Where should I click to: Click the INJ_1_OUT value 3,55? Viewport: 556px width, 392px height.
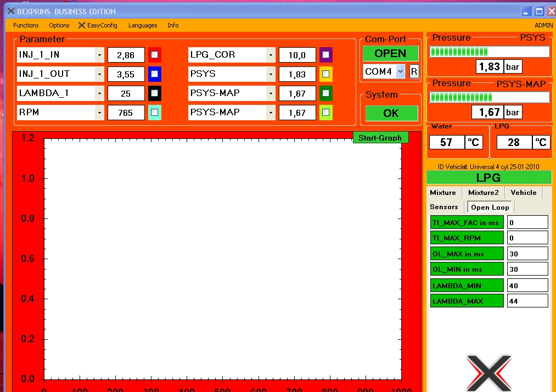pyautogui.click(x=126, y=74)
